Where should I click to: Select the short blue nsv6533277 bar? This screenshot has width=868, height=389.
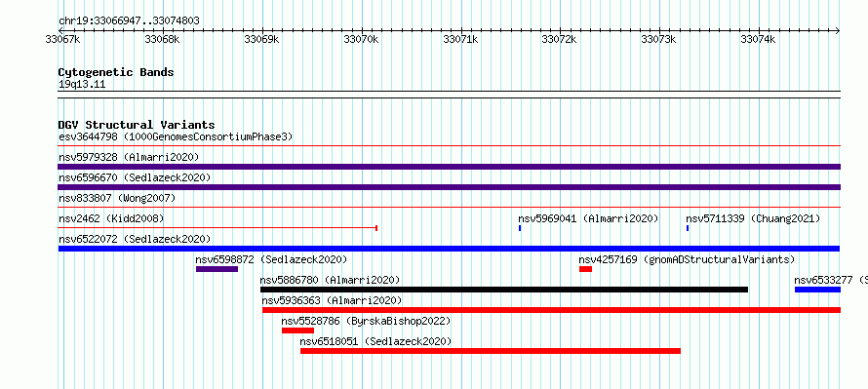click(x=817, y=290)
